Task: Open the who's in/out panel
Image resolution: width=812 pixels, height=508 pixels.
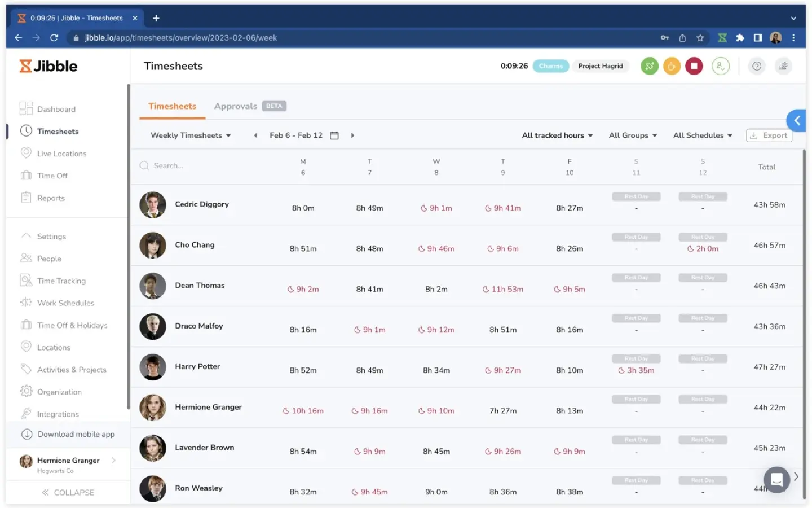Action: [x=721, y=66]
